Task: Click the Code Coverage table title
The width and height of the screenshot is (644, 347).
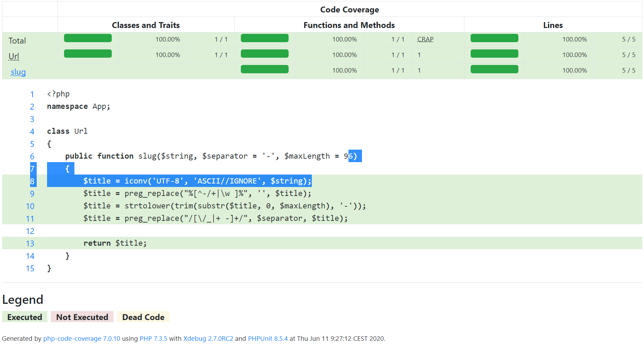Action: [350, 10]
